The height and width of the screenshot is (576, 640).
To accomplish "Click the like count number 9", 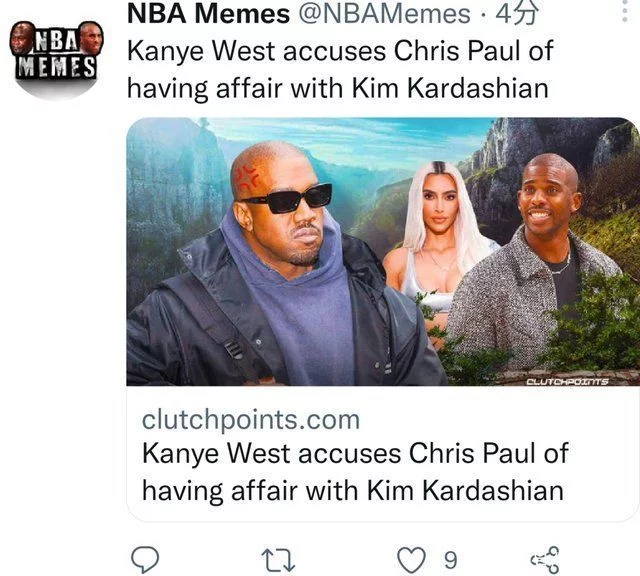I will point(450,560).
